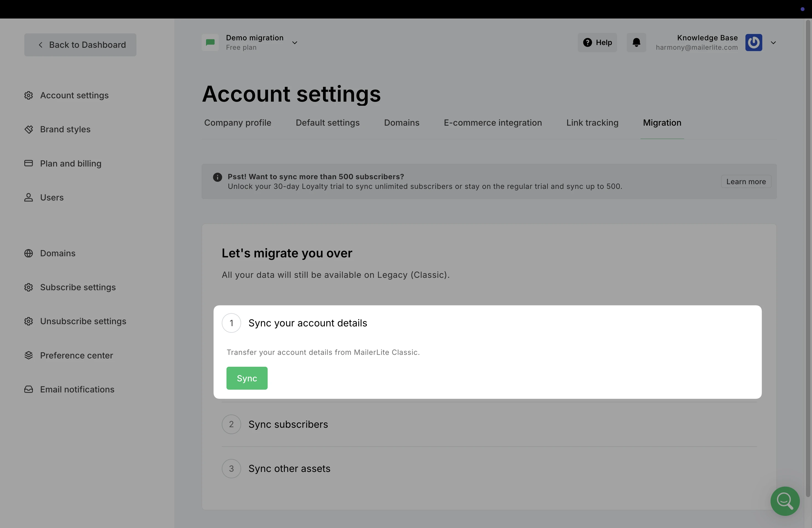
Task: Expand step 3 Sync other assets
Action: coord(489,469)
